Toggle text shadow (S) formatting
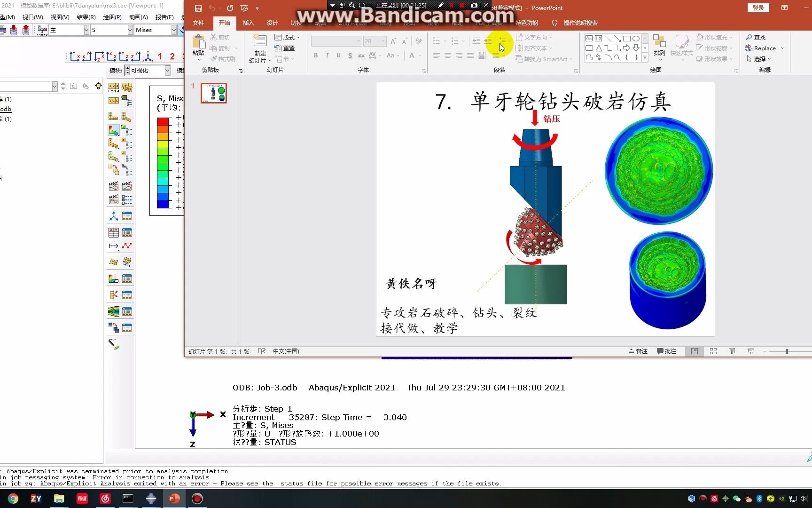The width and height of the screenshot is (812, 508). click(x=350, y=56)
